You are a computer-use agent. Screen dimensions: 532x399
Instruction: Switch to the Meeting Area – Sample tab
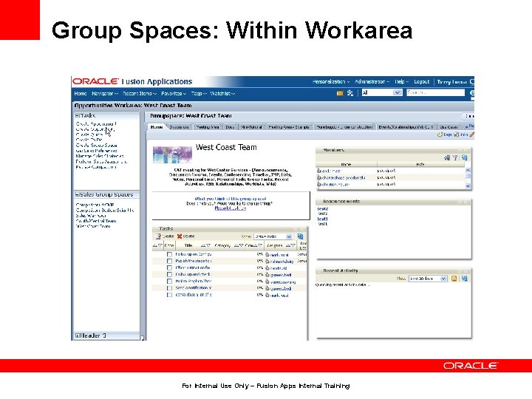pyautogui.click(x=289, y=127)
